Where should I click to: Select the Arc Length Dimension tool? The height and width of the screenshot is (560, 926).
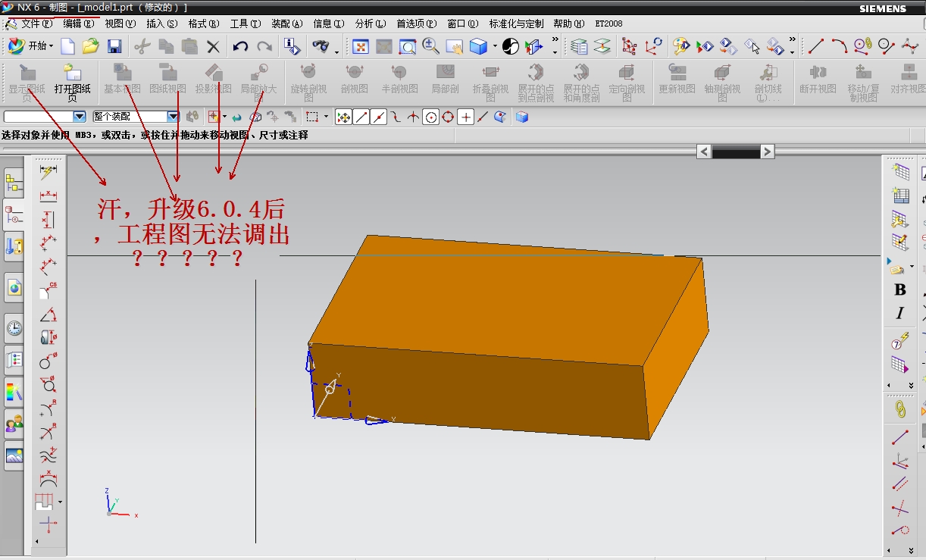(48, 479)
